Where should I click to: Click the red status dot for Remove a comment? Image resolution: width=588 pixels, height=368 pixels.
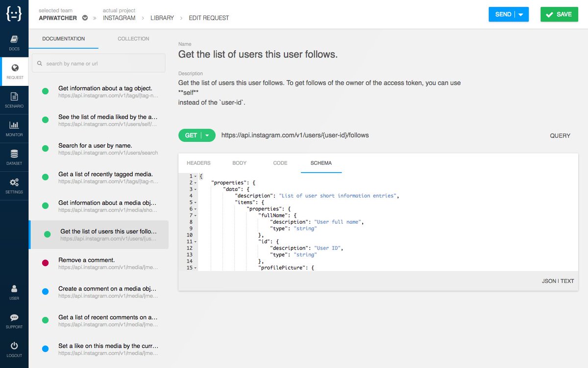click(x=45, y=263)
